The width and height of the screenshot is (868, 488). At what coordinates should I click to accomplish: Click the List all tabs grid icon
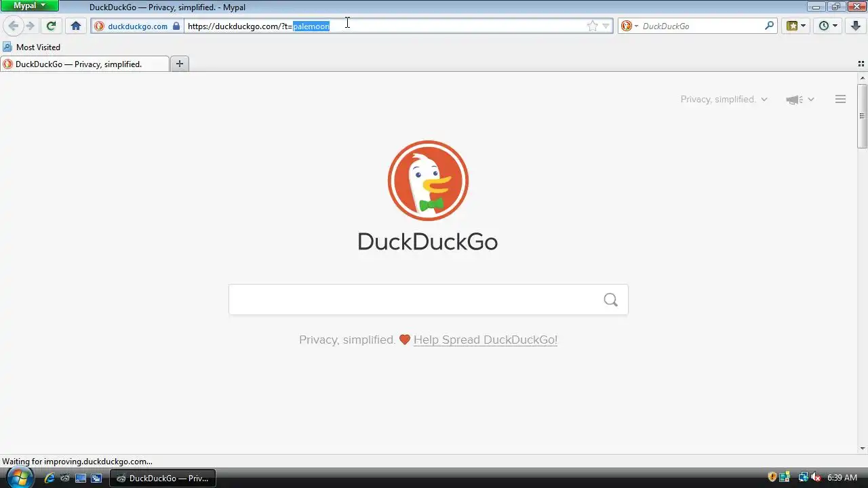pos(861,64)
